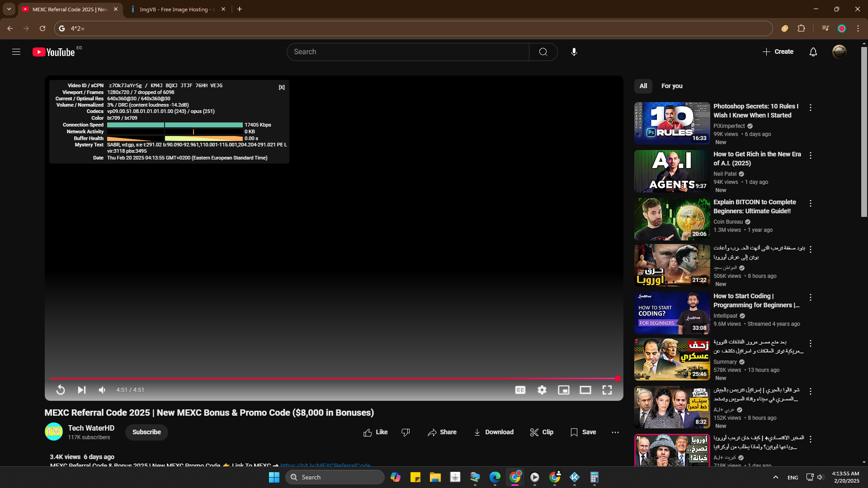Viewport: 868px width, 488px height.
Task: Toggle theater mode view
Action: coord(585,389)
